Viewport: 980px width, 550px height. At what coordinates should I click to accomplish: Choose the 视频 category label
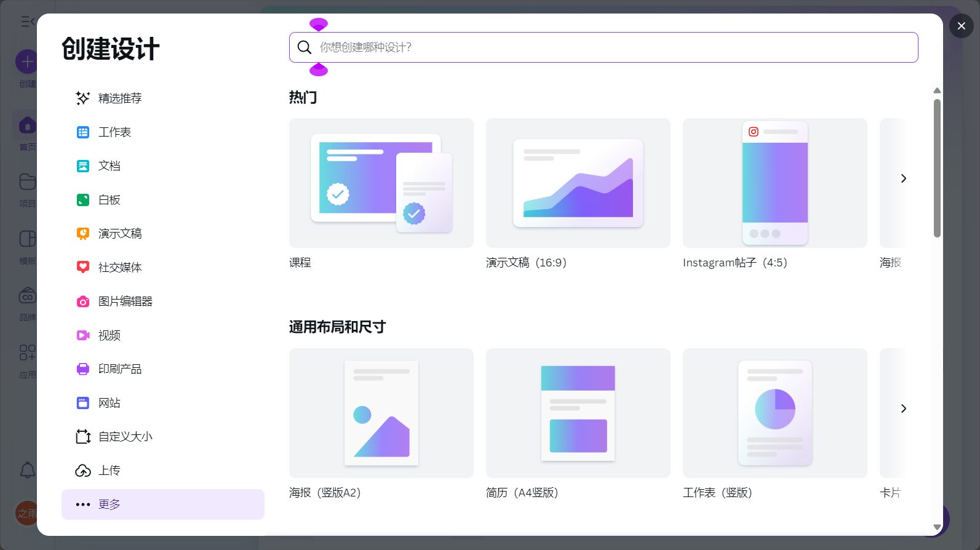click(110, 335)
